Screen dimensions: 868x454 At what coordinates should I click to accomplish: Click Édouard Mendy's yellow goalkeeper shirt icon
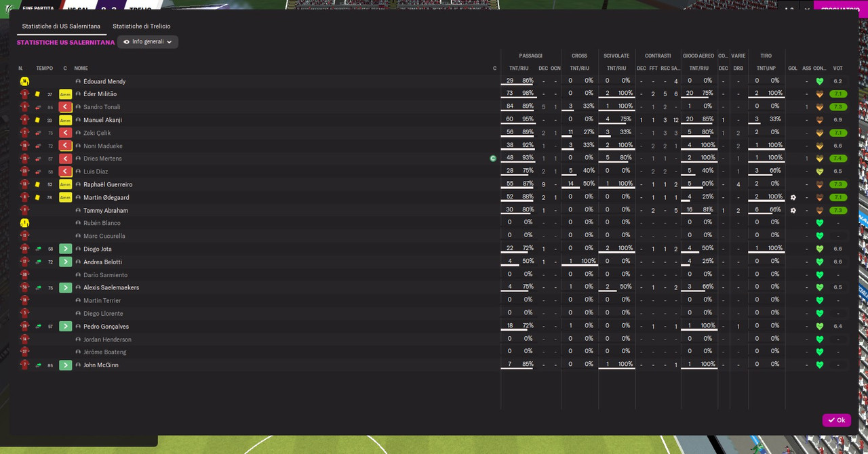coord(24,81)
